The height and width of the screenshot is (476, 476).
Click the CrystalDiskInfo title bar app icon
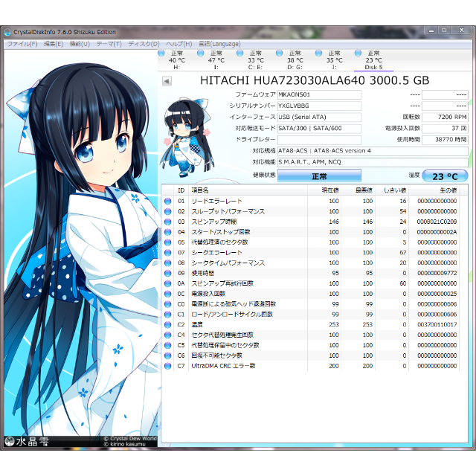tap(7, 32)
